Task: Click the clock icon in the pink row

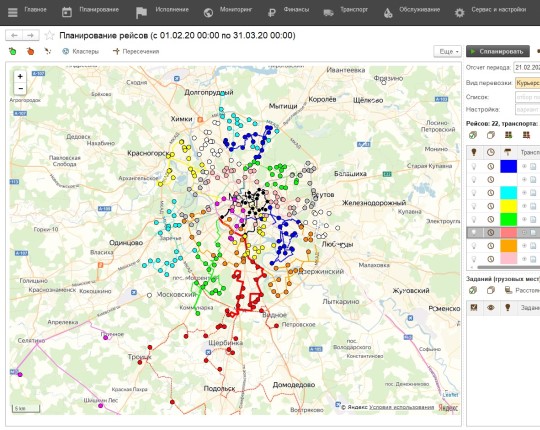Action: coord(491,259)
